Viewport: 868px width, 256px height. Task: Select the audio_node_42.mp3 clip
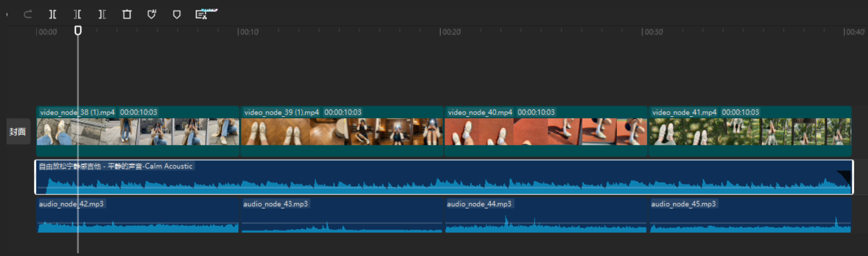click(x=138, y=215)
